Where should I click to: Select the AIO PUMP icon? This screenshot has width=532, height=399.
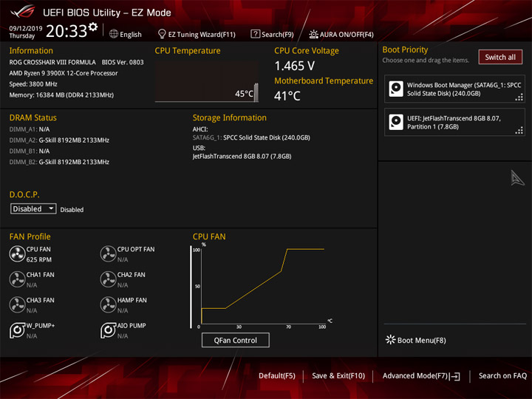[x=108, y=330]
